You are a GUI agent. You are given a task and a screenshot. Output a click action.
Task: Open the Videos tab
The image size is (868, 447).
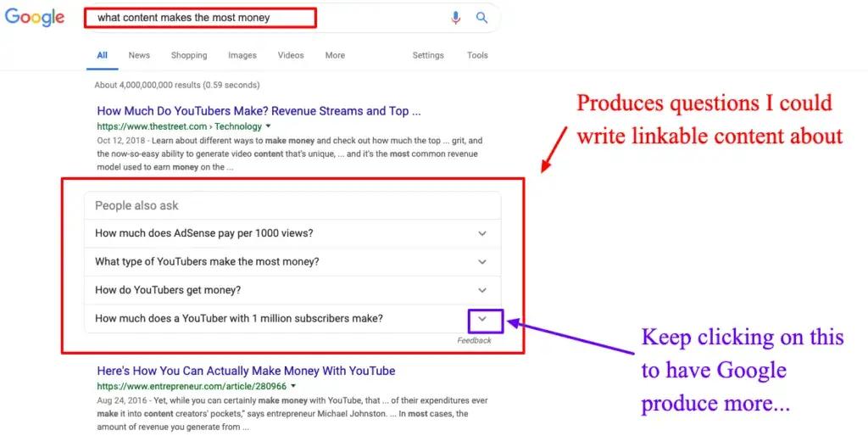[x=291, y=55]
